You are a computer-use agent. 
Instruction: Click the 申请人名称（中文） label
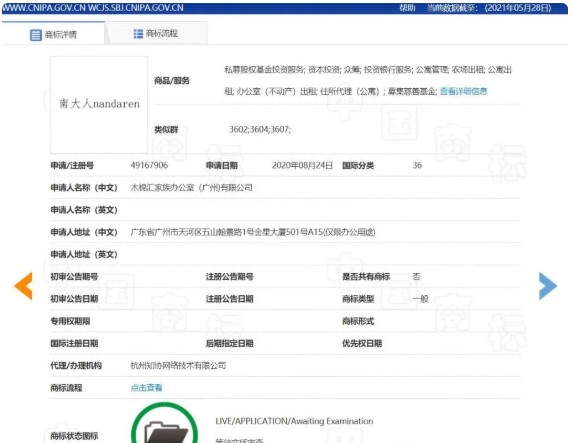coord(84,188)
